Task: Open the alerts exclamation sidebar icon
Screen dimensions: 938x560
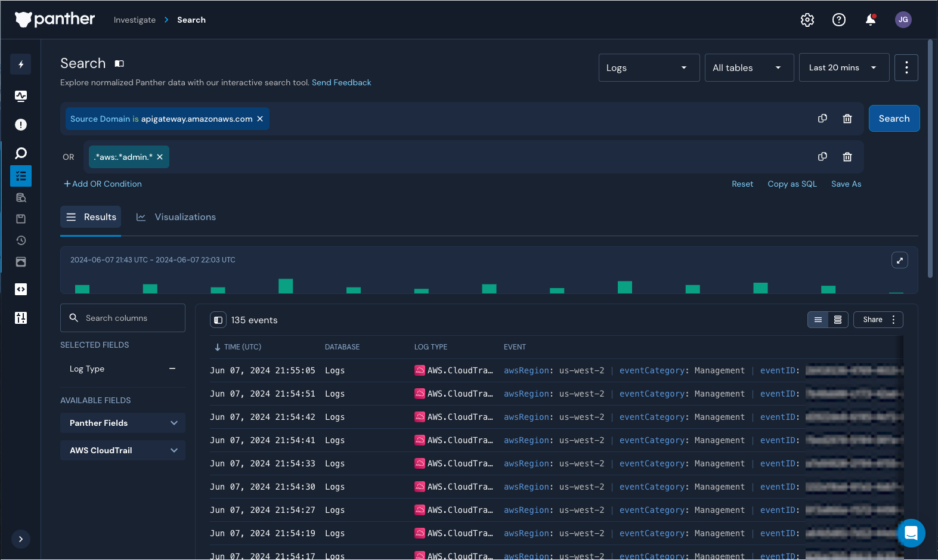Action: [x=21, y=125]
